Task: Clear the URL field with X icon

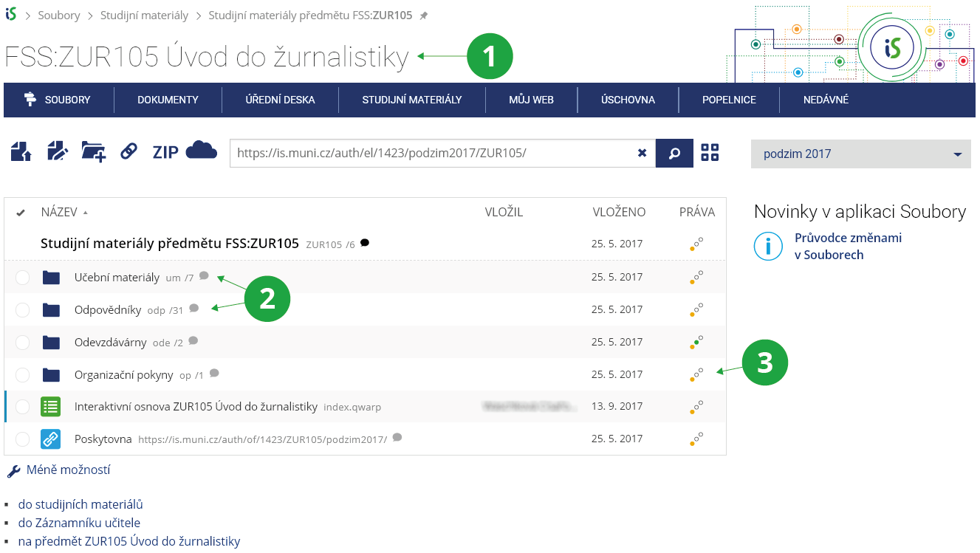Action: pos(642,154)
